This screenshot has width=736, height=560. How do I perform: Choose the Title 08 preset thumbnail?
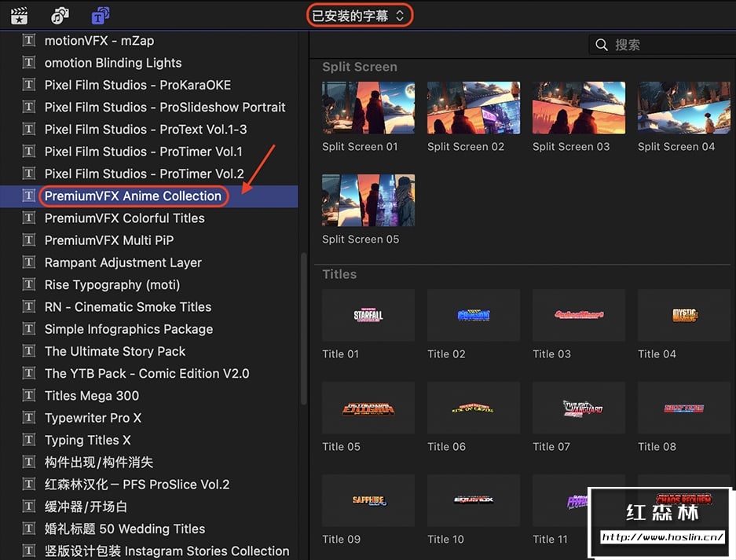[x=684, y=408]
